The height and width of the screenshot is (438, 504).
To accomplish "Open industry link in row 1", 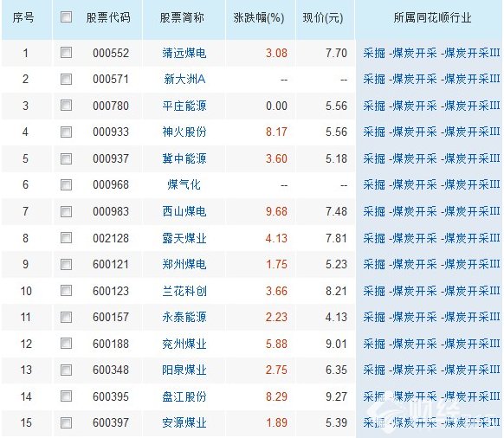I will pyautogui.click(x=431, y=53).
